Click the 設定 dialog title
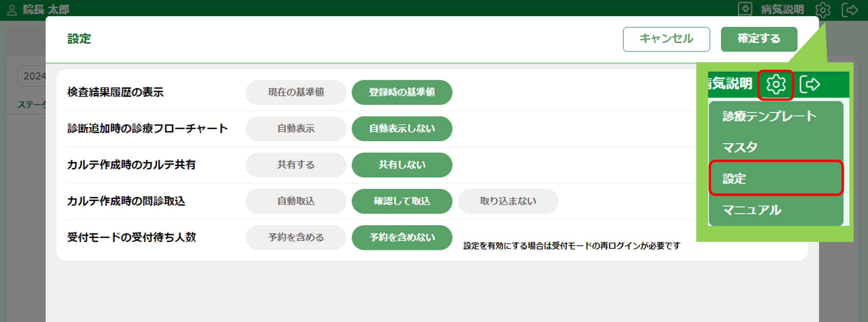 79,39
